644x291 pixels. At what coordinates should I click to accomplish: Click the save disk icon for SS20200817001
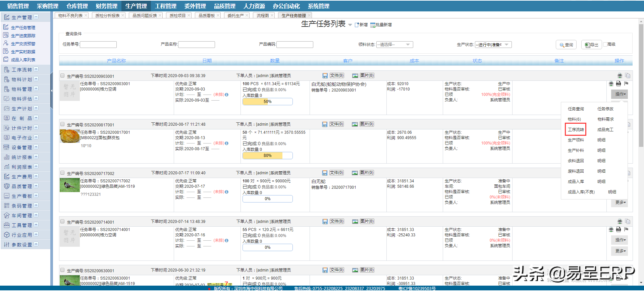point(325,124)
